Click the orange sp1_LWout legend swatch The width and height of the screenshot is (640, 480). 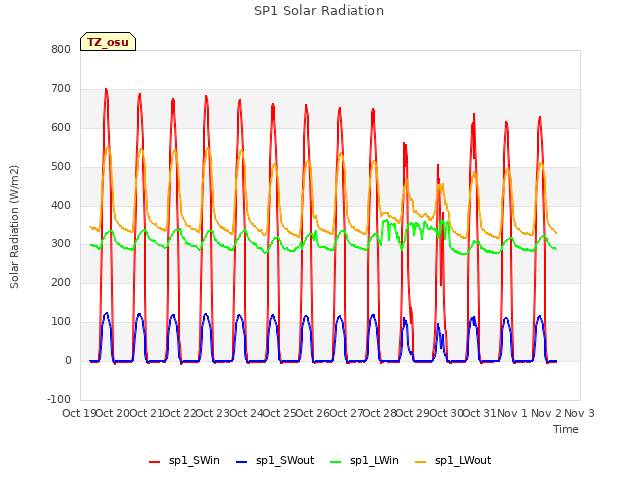pyautogui.click(x=420, y=462)
